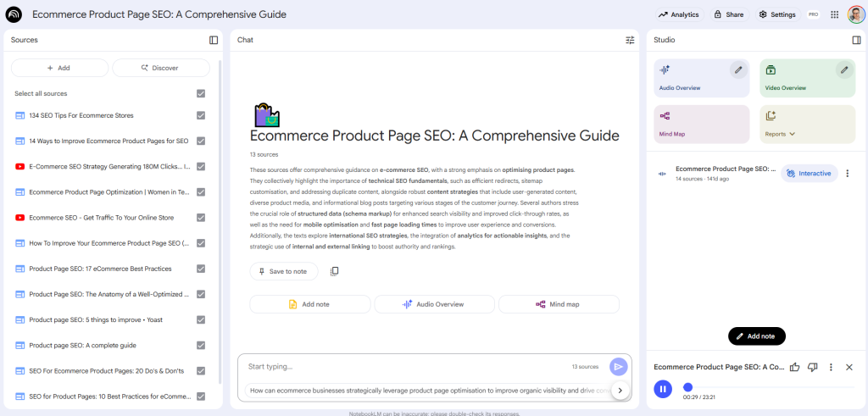Open more options for the audio overview item

click(847, 173)
